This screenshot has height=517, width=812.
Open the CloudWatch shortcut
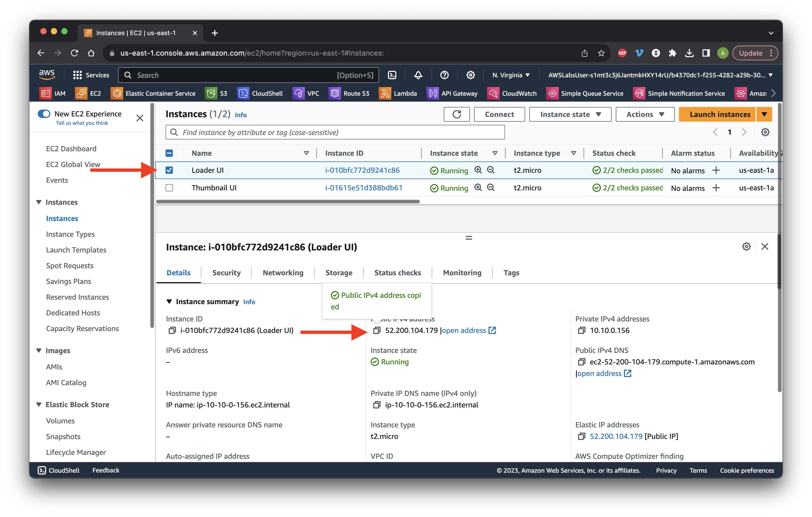(512, 94)
